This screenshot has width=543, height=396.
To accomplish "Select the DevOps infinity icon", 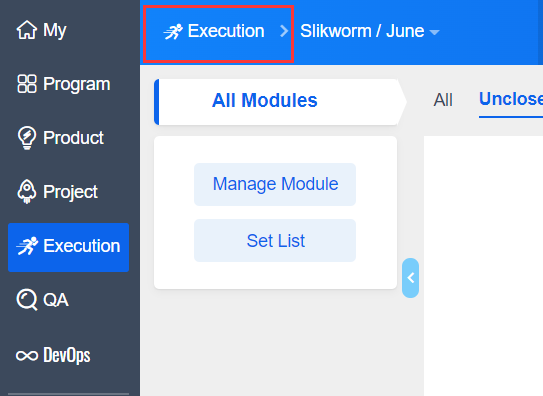I will coord(27,356).
